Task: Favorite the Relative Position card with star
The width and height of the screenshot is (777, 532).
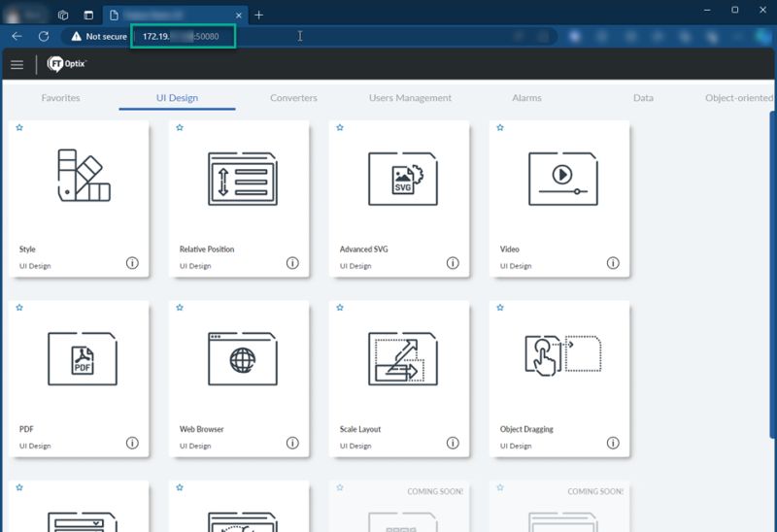Action: pos(180,127)
